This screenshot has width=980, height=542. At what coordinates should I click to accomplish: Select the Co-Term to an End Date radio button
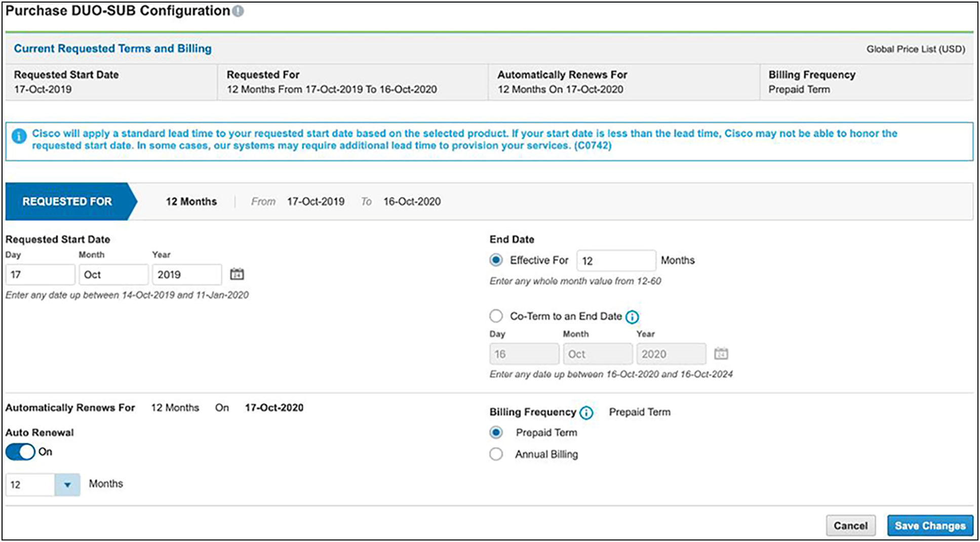pos(496,316)
